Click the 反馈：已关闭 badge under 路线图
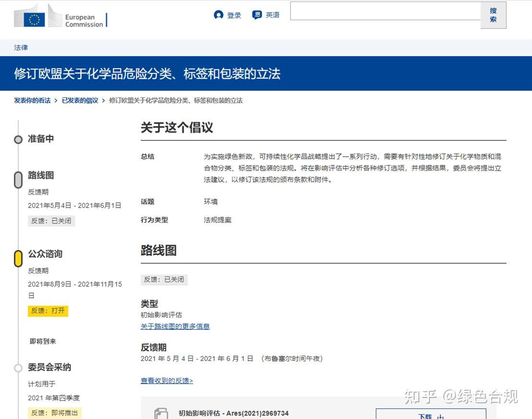The height and width of the screenshot is (419, 532). click(51, 221)
